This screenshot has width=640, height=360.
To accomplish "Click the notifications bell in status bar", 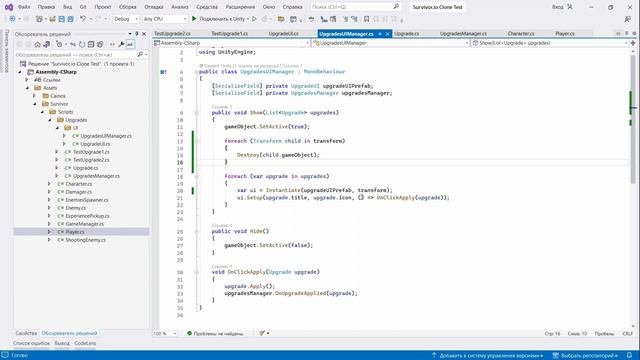I will point(629,356).
